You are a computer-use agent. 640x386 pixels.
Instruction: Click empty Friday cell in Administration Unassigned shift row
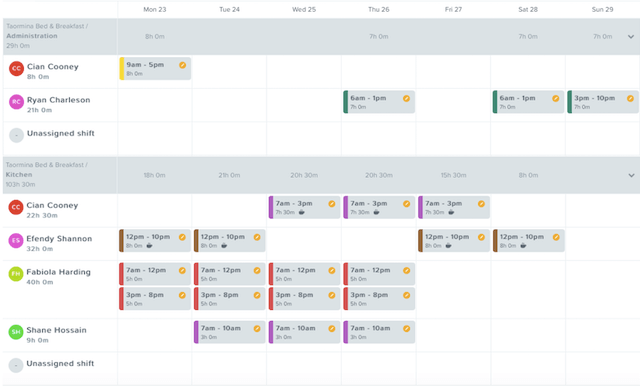[453, 139]
